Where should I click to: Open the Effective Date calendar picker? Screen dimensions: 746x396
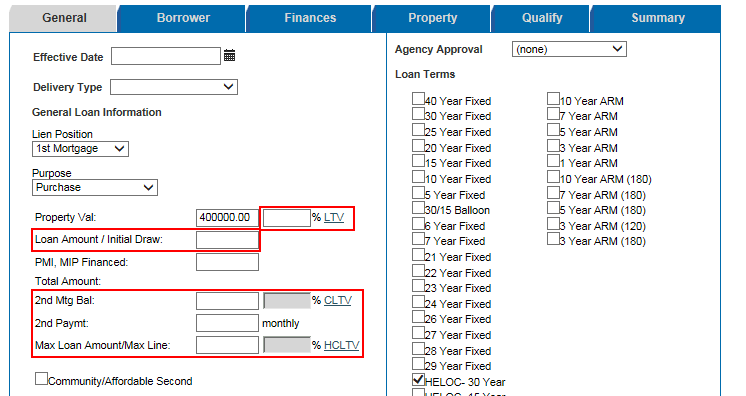click(229, 56)
